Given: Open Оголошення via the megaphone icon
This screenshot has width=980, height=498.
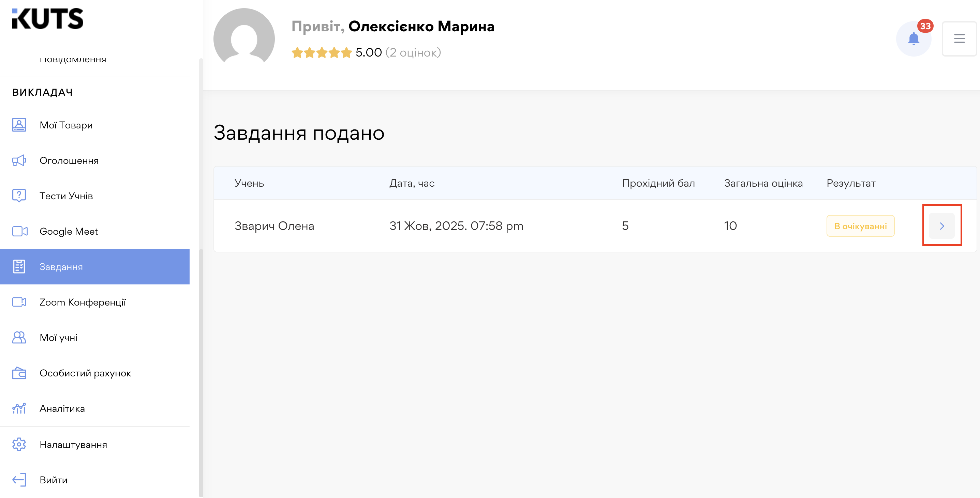Looking at the screenshot, I should (x=19, y=160).
